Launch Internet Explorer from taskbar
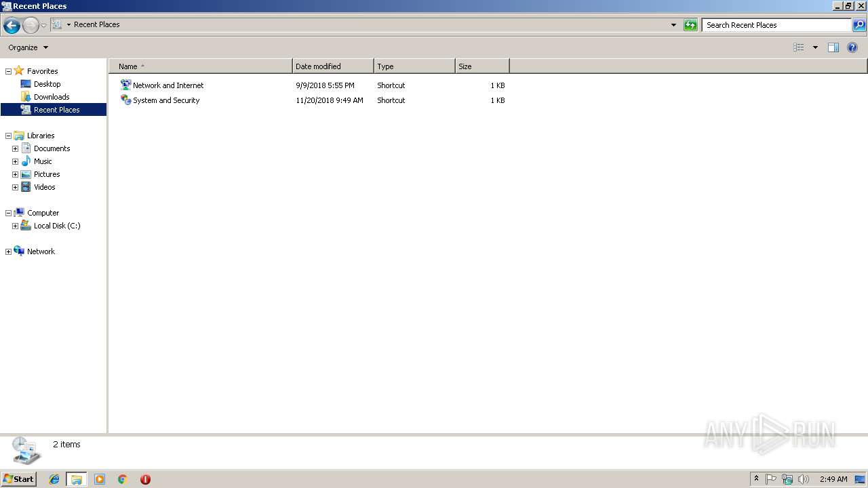 [x=54, y=479]
